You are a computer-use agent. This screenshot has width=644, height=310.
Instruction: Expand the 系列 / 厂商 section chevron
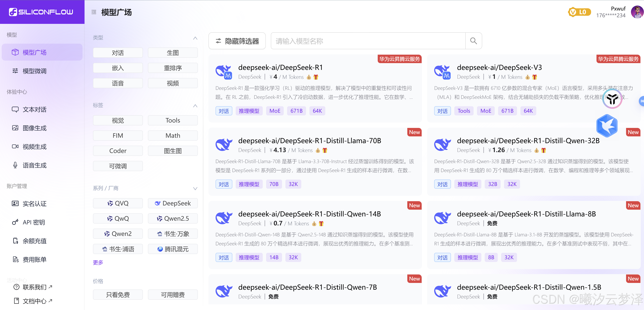[x=195, y=188]
